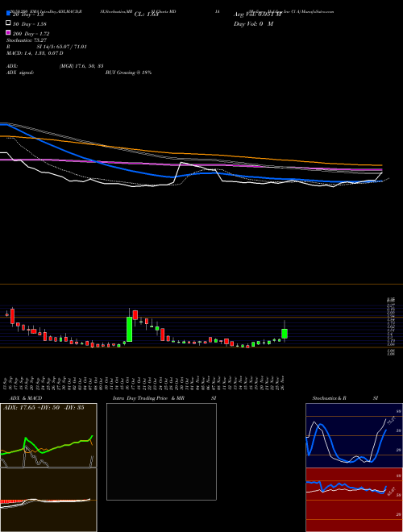Click the red MACD histogram bars
Viewport: 403px width, 532px height.
click(x=12, y=501)
